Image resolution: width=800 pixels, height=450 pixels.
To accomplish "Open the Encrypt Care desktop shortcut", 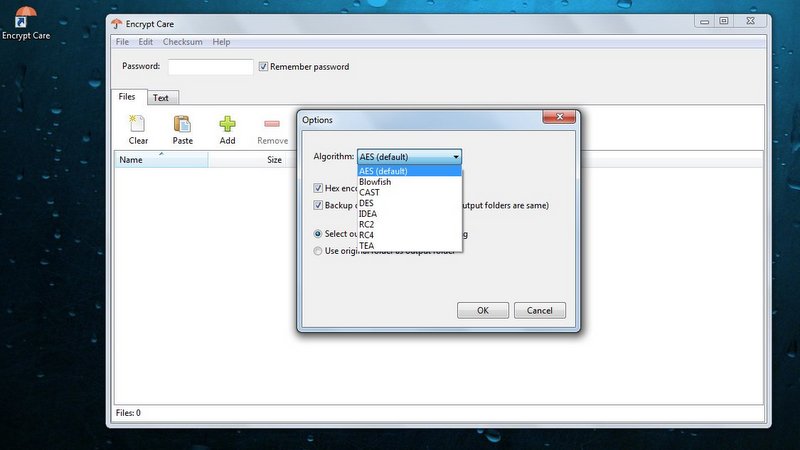I will coord(26,22).
